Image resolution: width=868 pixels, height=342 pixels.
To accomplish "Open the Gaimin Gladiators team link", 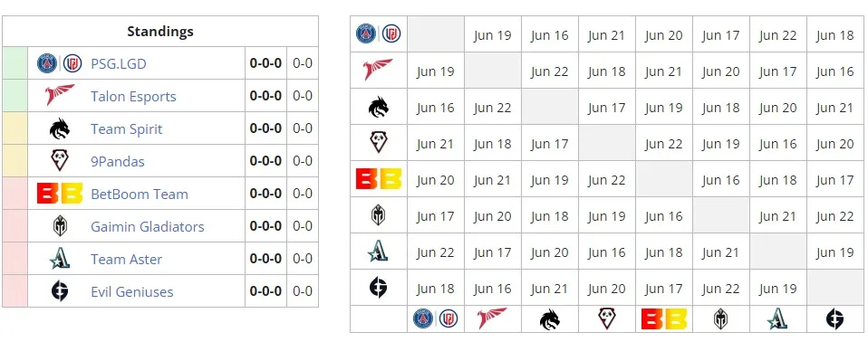I will click(x=148, y=226).
